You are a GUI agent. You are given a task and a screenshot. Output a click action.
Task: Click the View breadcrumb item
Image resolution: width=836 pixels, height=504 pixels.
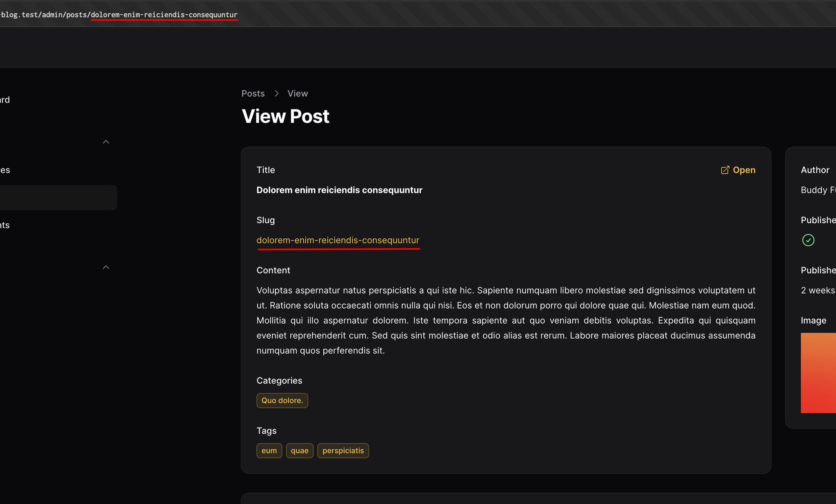click(x=298, y=93)
